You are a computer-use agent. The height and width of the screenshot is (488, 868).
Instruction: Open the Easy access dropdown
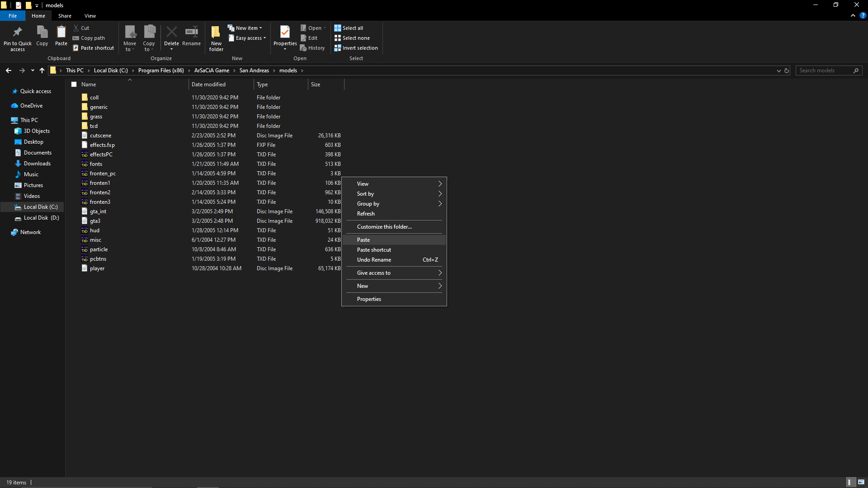pos(247,38)
